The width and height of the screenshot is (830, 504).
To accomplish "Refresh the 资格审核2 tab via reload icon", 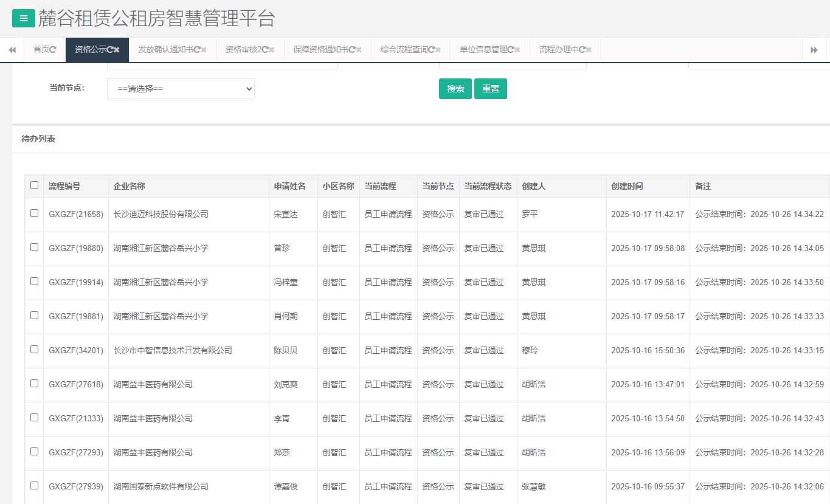I will click(x=265, y=50).
